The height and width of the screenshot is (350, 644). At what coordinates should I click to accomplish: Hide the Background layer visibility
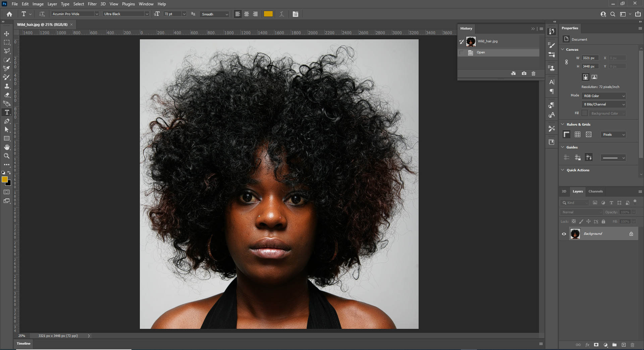pyautogui.click(x=564, y=234)
